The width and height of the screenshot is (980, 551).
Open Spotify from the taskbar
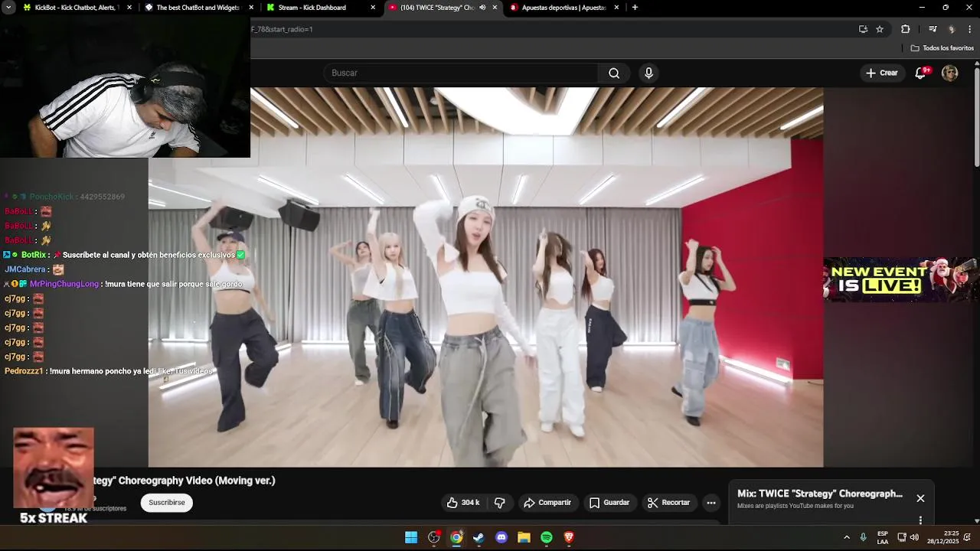pyautogui.click(x=547, y=537)
